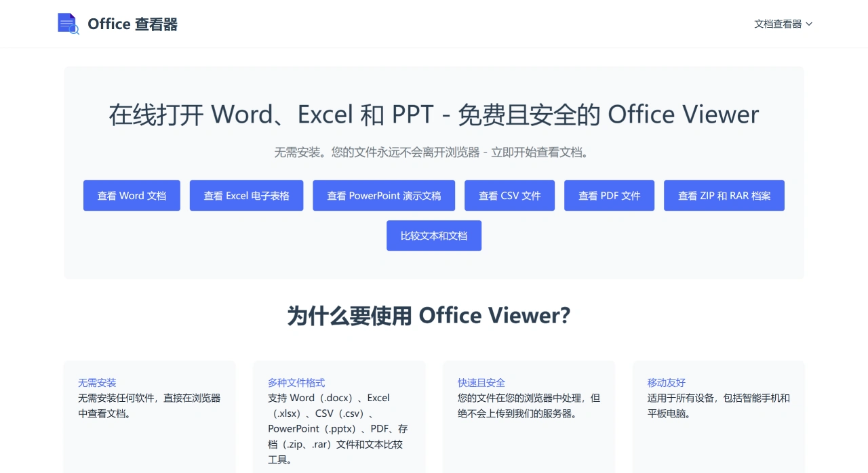Click the 查看 CSV 文件 button
This screenshot has height=473, width=868.
point(509,196)
